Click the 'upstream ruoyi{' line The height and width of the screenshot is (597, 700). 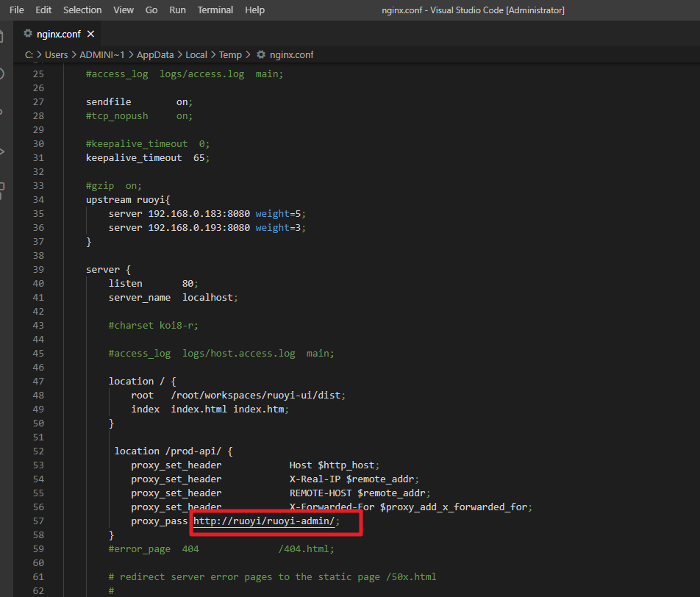pos(128,199)
